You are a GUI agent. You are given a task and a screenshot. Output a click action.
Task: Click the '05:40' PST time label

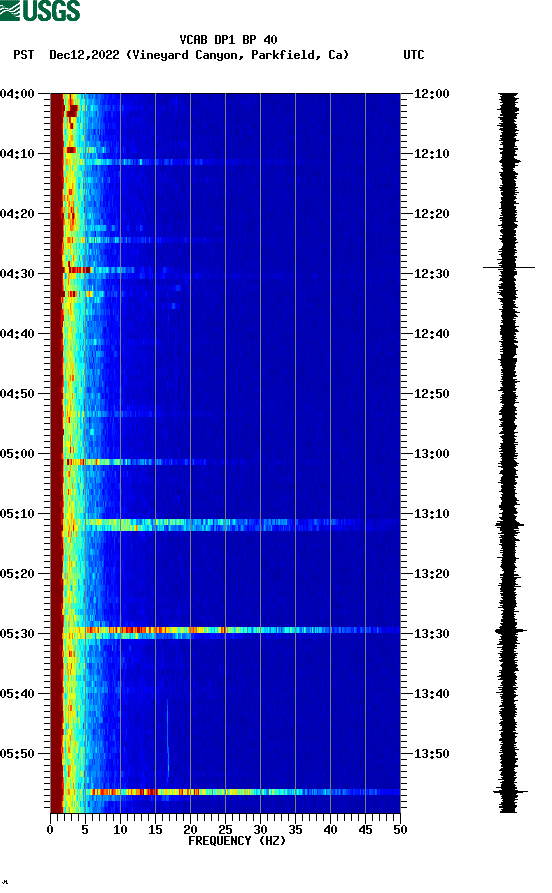[x=17, y=694]
